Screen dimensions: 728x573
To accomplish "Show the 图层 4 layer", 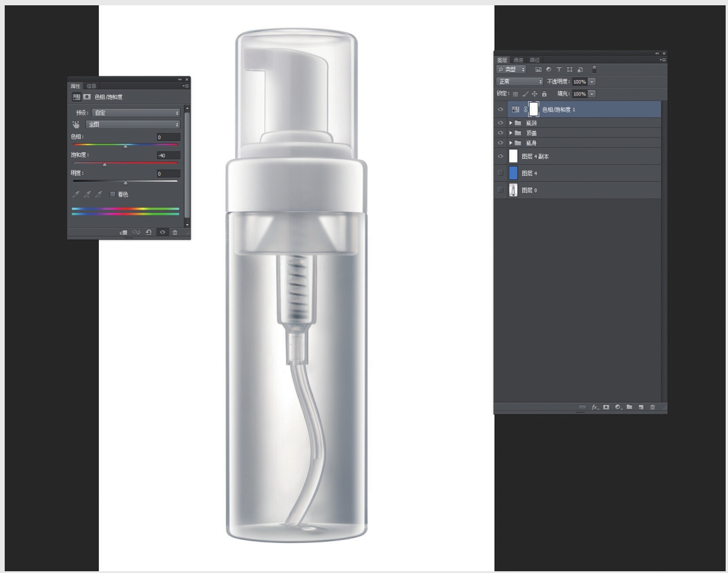I will (500, 173).
